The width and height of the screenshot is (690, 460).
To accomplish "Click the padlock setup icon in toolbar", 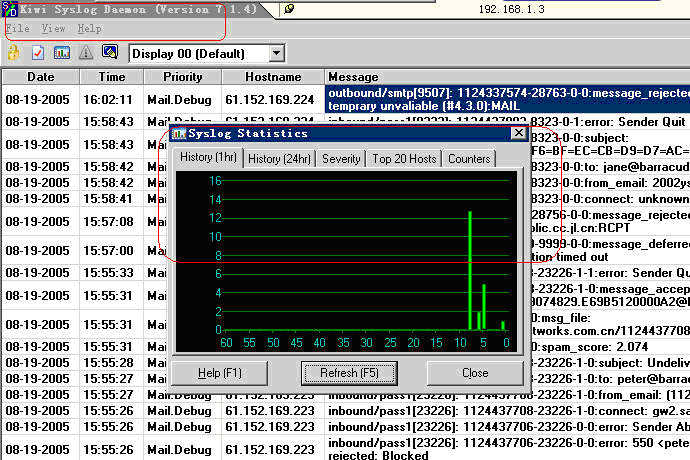I will 13,52.
